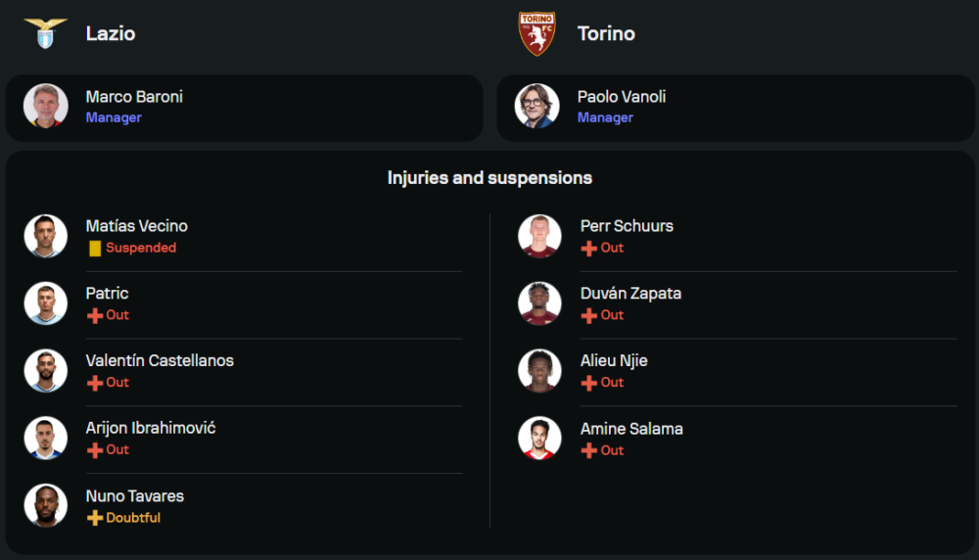Click the red cross icon under Perr Schuurs
The image size is (979, 560).
click(x=588, y=249)
